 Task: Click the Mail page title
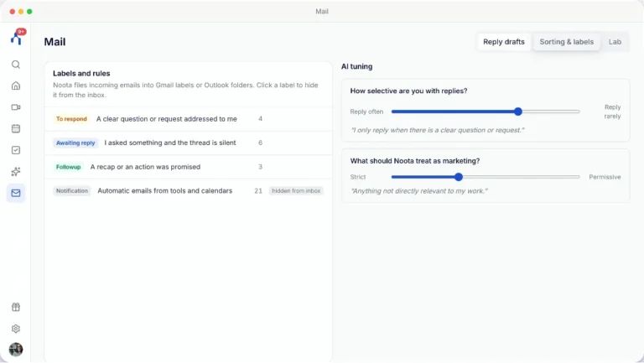coord(55,42)
